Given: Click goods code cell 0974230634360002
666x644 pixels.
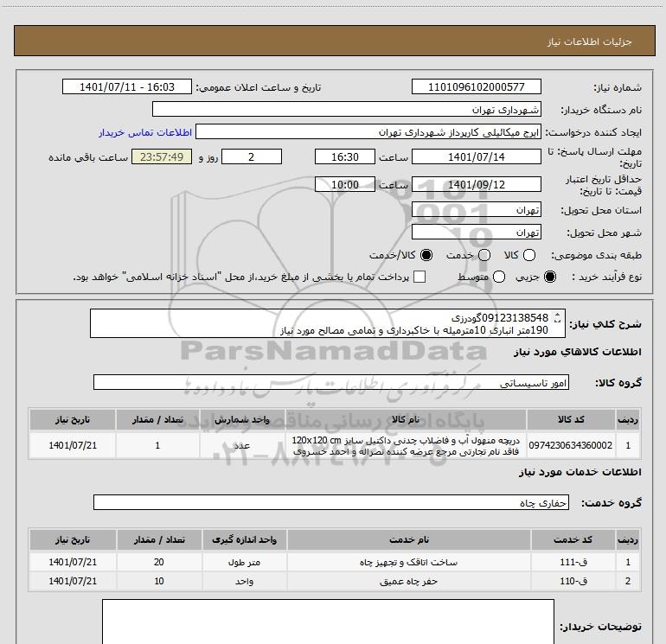Looking at the screenshot, I should (571, 445).
